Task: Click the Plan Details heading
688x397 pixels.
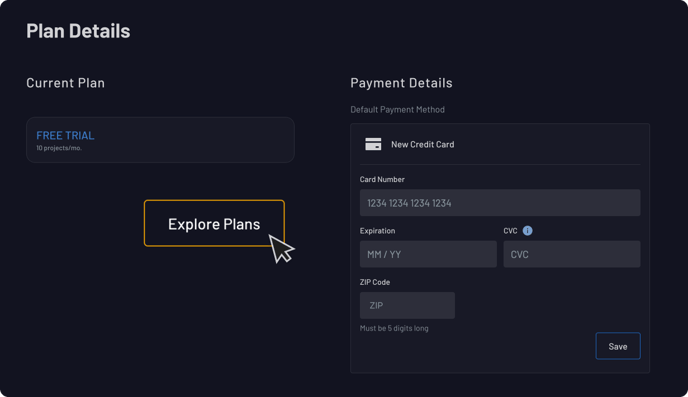Action: click(x=78, y=31)
